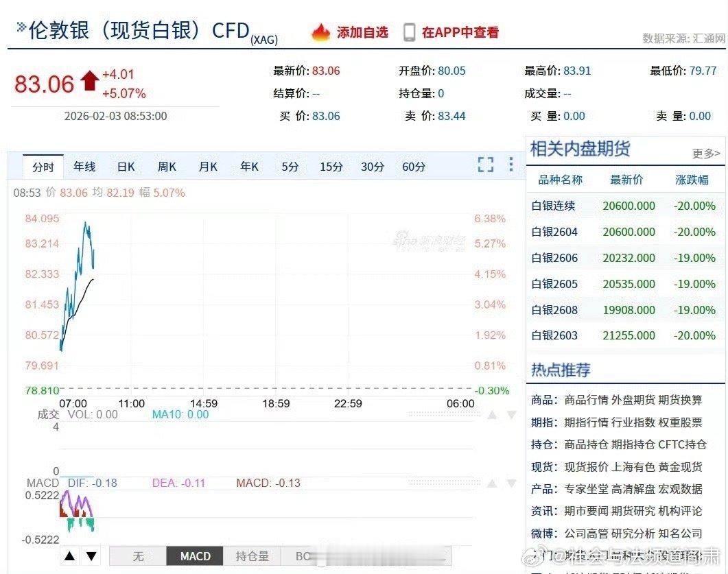This screenshot has height=574, width=728.
Task: Click the phone icon beside 在APP中查看
Action: [x=409, y=32]
